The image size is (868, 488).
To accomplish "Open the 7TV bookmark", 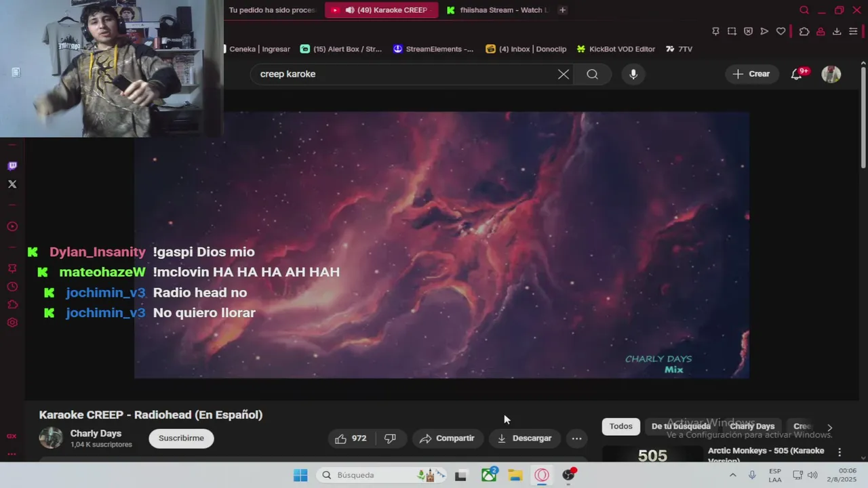I will point(679,49).
